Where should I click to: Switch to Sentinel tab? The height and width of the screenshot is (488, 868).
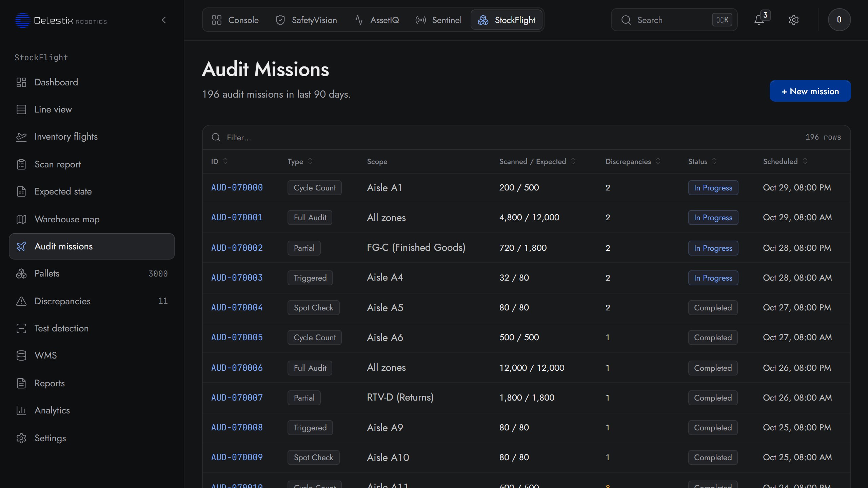click(x=438, y=20)
